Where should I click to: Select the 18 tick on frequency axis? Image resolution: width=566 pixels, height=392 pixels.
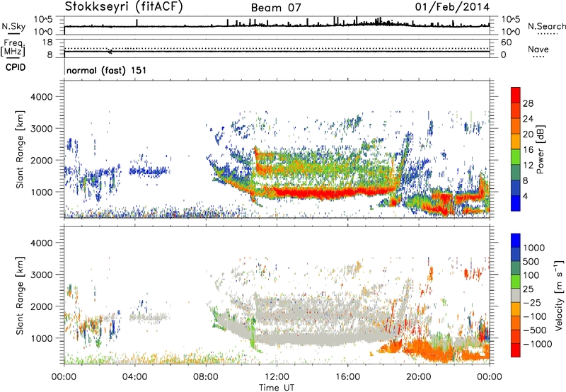(47, 42)
